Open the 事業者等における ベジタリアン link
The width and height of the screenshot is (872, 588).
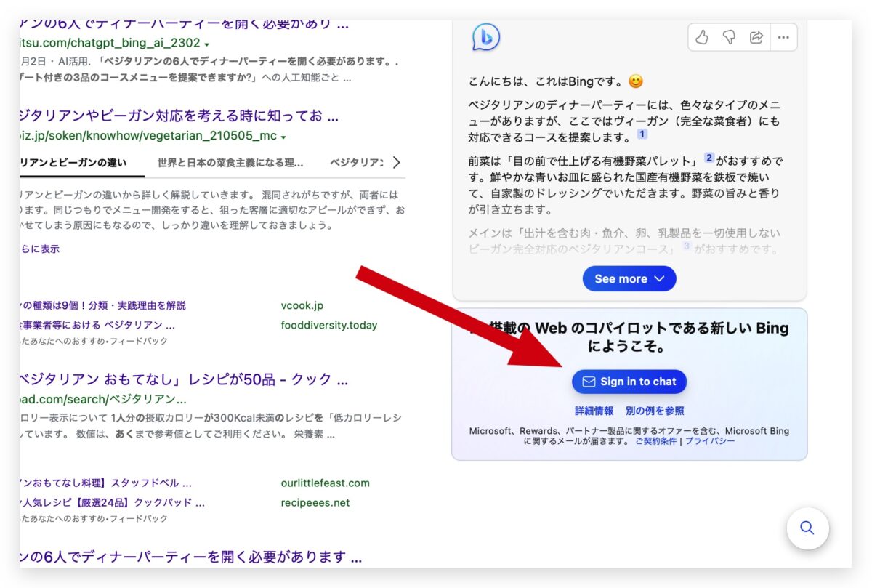point(97,325)
